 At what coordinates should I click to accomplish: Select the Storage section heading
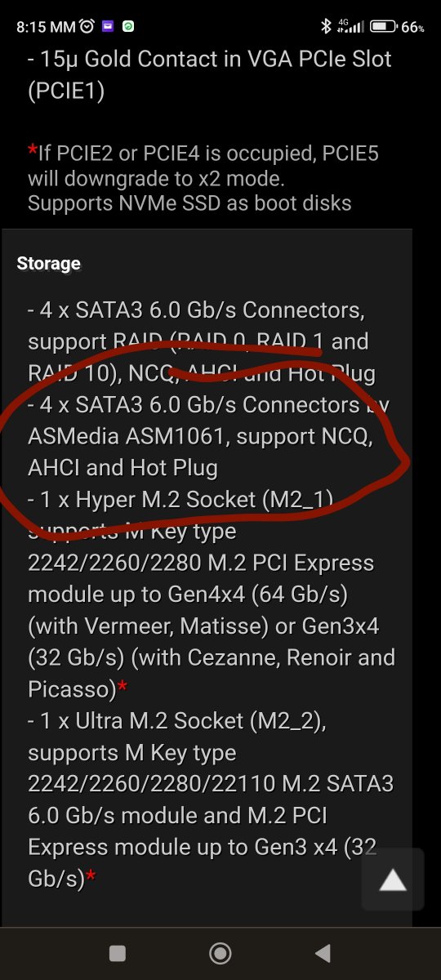(49, 263)
